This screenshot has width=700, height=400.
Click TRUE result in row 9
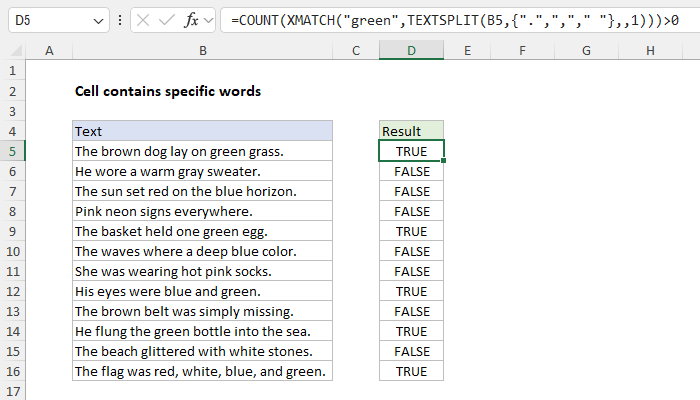click(x=411, y=231)
